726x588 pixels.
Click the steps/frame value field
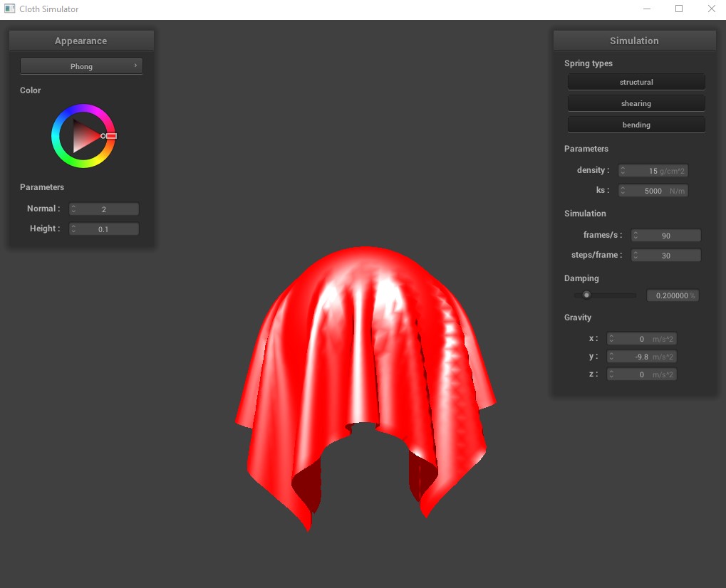tap(666, 256)
